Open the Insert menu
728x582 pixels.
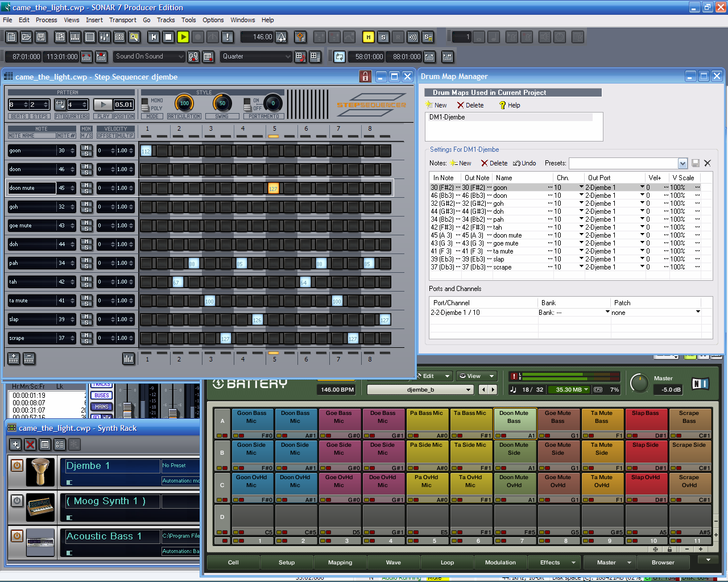[x=94, y=20]
